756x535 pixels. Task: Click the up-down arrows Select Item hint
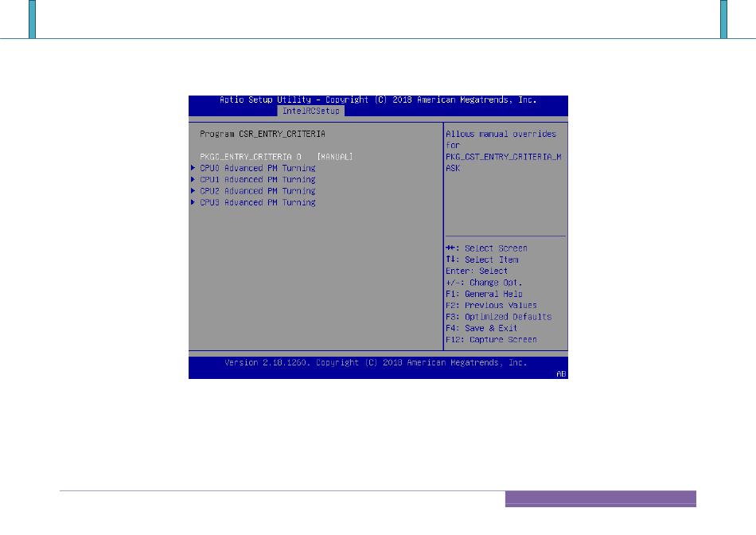click(481, 260)
